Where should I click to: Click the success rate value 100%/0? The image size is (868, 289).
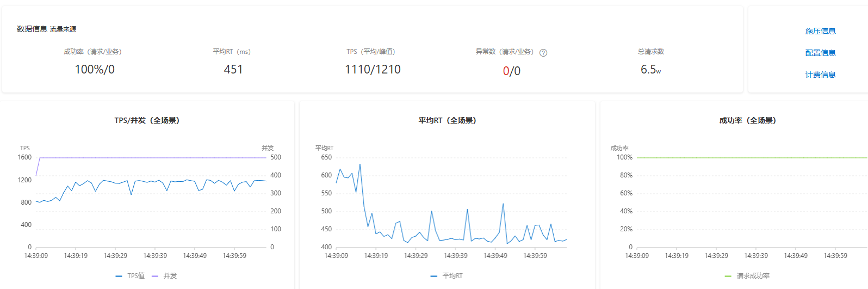point(95,70)
